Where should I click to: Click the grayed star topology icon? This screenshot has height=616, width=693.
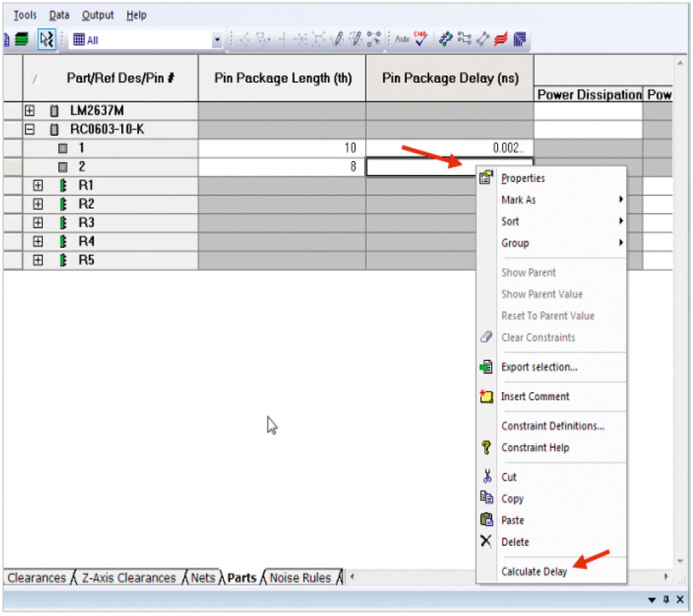click(x=300, y=39)
